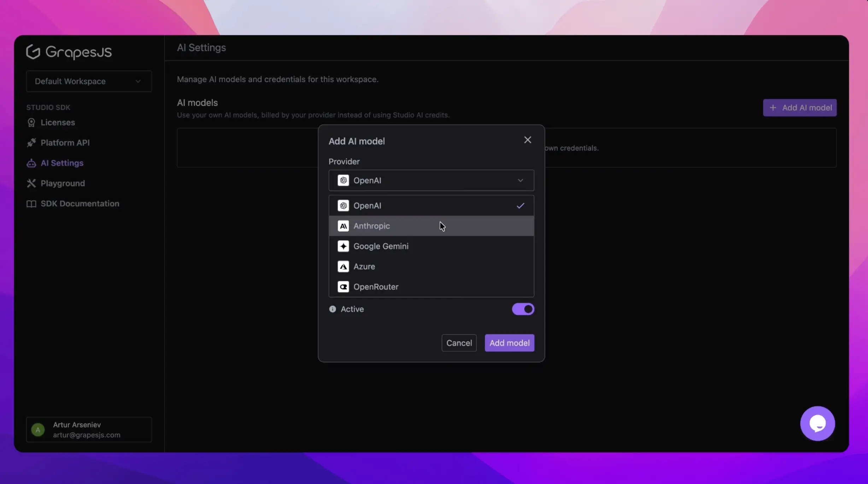Click the GrapesJS logo
Screen dimensions: 868x484
(69, 52)
